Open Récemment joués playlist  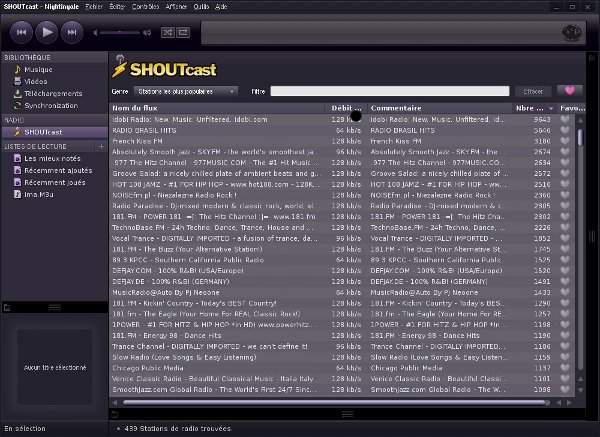pyautogui.click(x=55, y=183)
